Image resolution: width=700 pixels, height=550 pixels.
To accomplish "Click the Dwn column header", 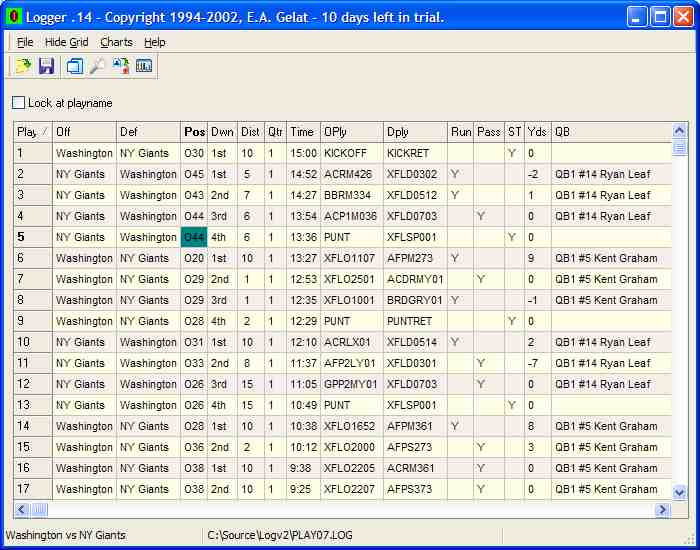I will (222, 132).
